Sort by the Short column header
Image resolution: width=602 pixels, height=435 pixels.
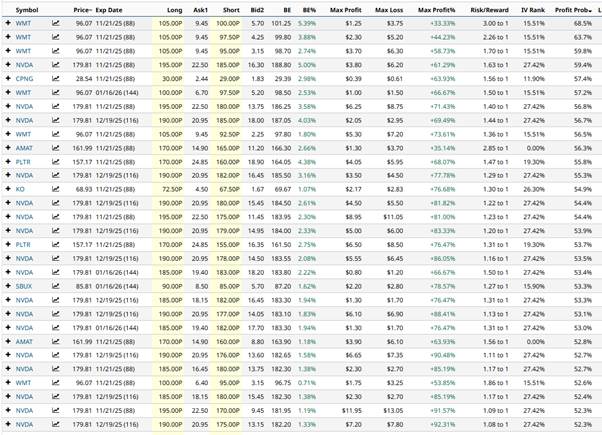pos(231,10)
